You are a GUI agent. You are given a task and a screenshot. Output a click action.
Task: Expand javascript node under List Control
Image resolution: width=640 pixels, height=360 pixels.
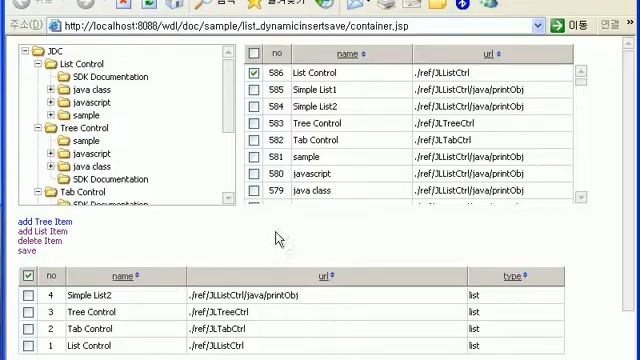[x=50, y=102]
